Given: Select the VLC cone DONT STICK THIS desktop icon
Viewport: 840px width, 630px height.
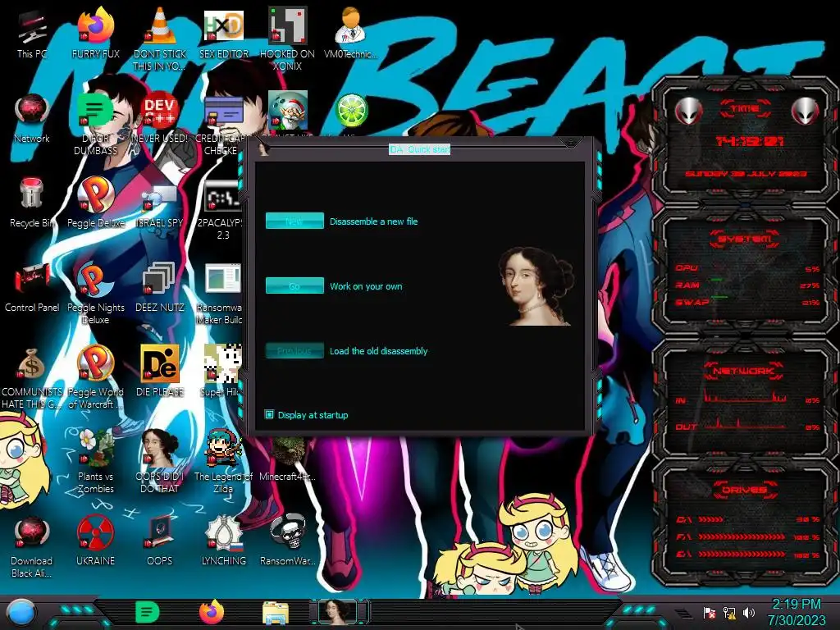Looking at the screenshot, I should click(160, 39).
